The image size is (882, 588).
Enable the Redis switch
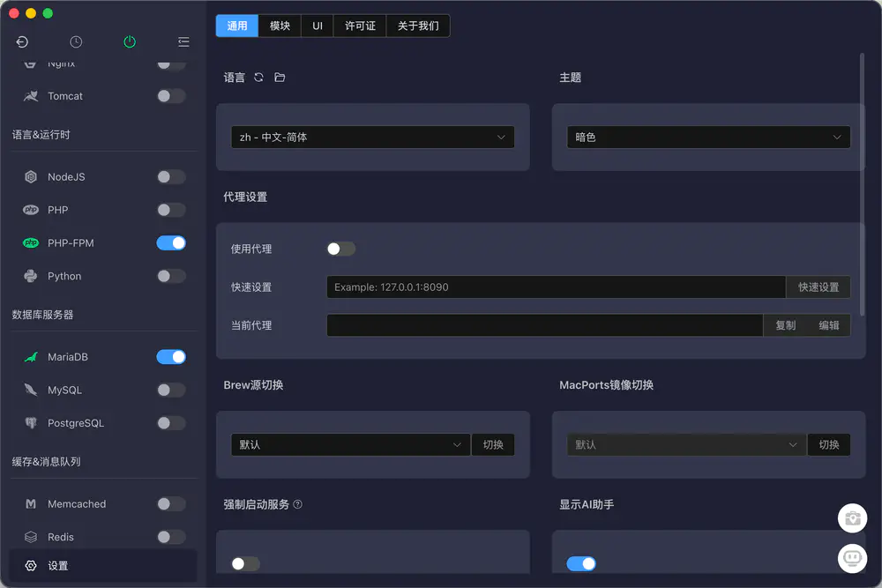[x=171, y=537]
